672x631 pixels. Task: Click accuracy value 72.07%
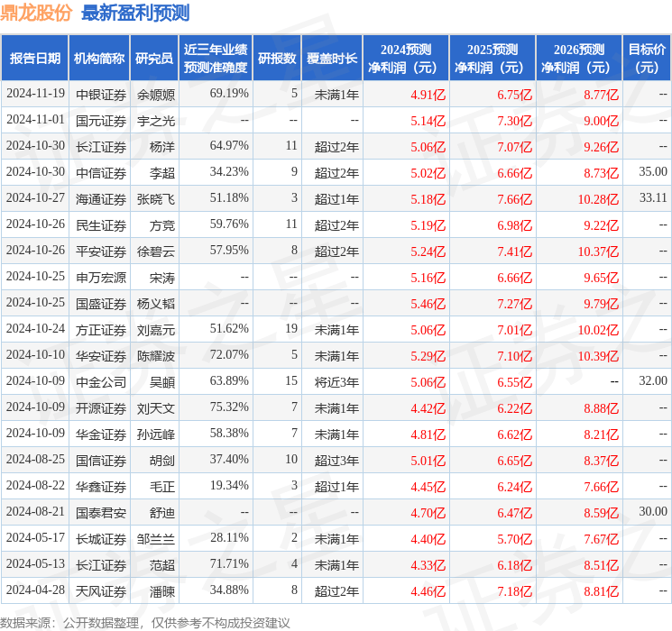coord(229,354)
